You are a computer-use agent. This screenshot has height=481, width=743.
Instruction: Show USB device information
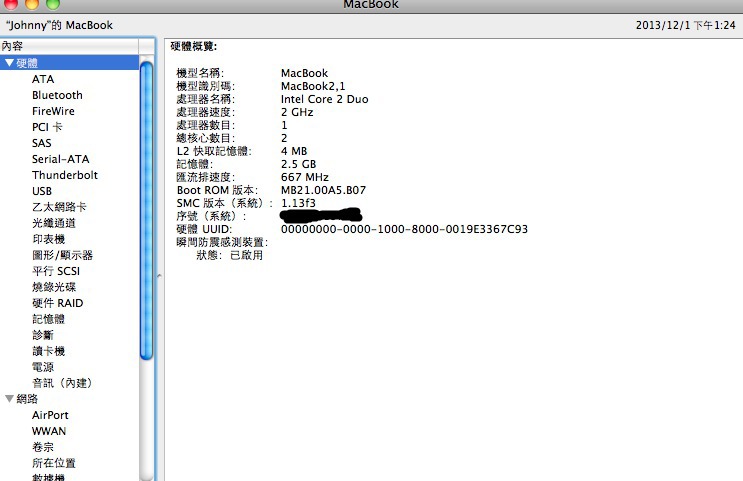[x=42, y=191]
